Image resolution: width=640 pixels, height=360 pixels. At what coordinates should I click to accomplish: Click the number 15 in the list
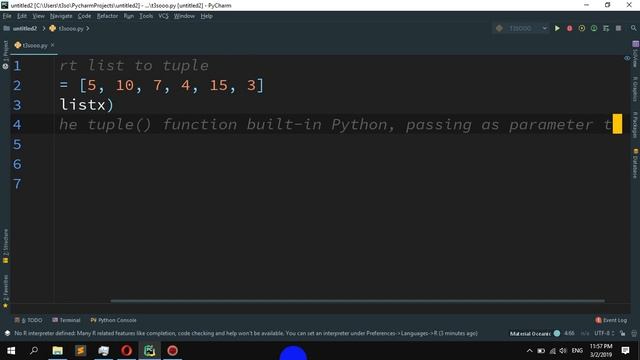pyautogui.click(x=218, y=85)
